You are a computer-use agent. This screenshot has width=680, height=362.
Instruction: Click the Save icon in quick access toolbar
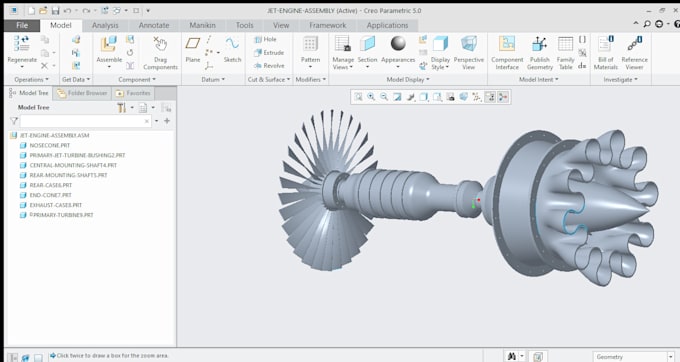(55, 11)
